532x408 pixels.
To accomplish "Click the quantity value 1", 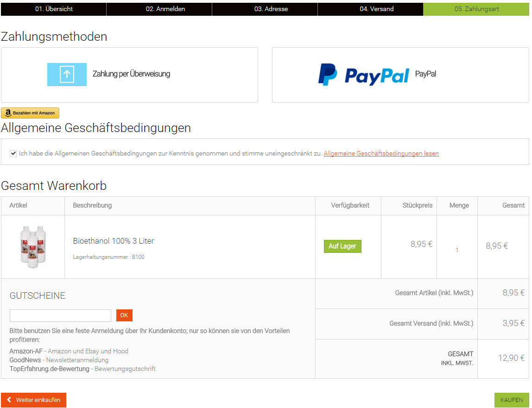I will pyautogui.click(x=456, y=250).
